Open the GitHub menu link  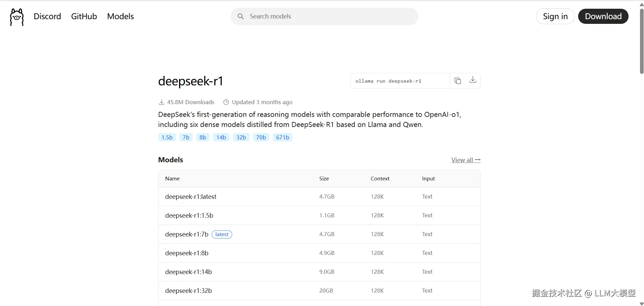pyautogui.click(x=84, y=16)
